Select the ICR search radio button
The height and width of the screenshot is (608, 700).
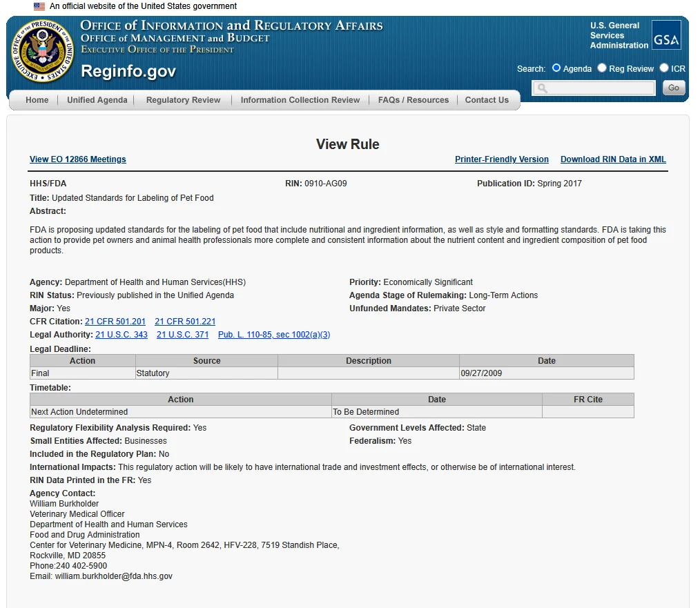664,68
